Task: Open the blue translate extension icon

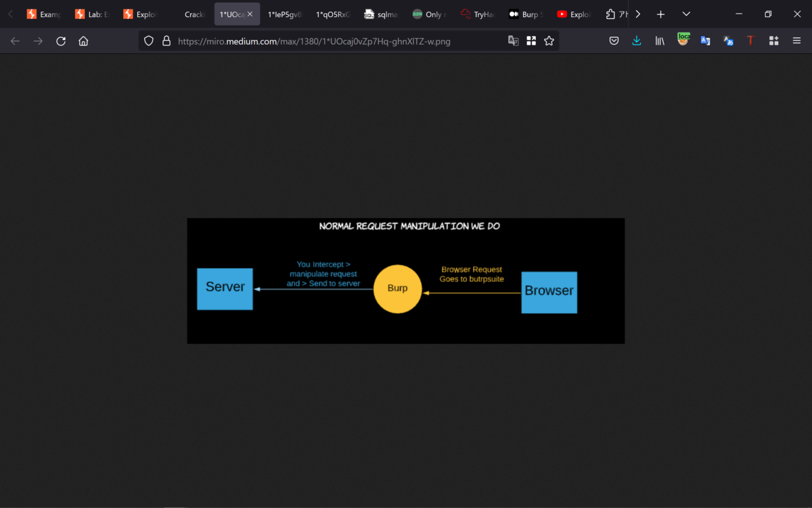Action: point(705,41)
